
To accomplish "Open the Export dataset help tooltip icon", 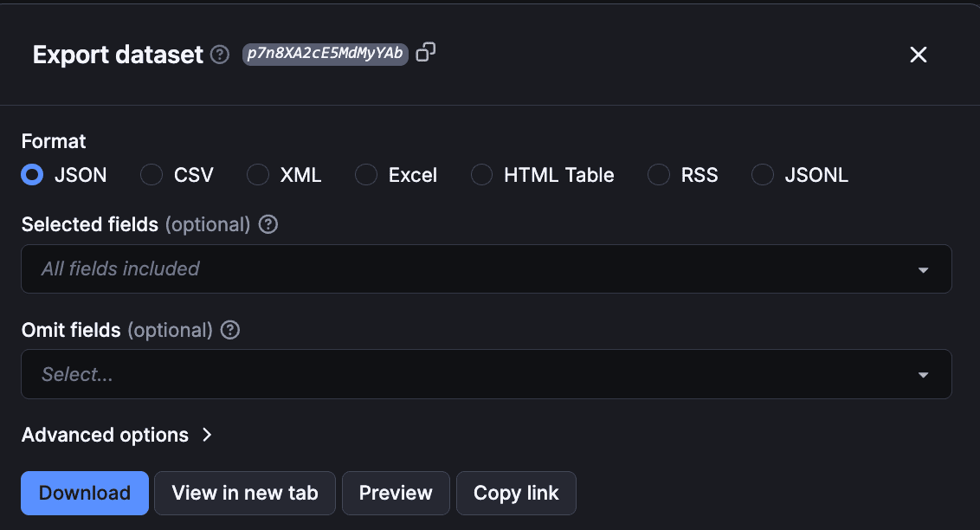I will pos(217,55).
